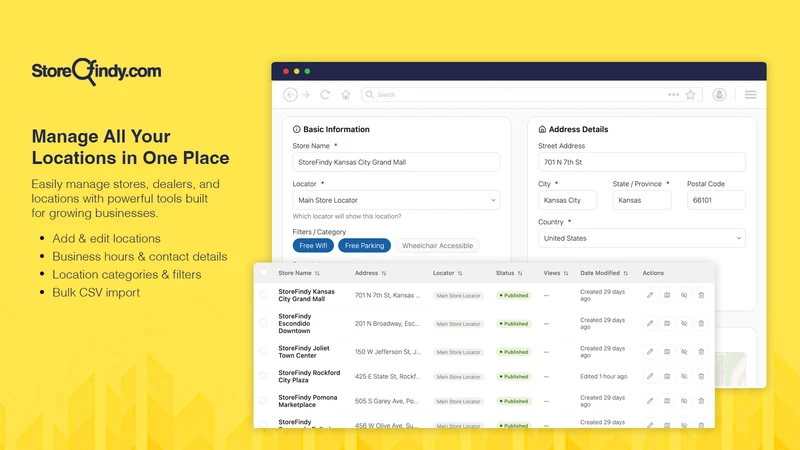Hide the Pomona Marketplace store

[x=684, y=401]
